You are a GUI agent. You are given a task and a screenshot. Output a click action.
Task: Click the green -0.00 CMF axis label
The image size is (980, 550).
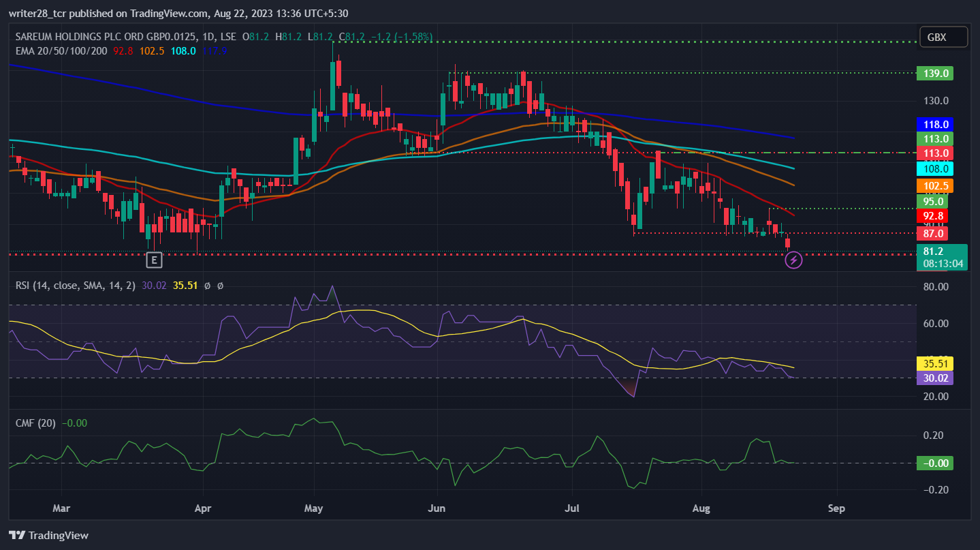(934, 463)
